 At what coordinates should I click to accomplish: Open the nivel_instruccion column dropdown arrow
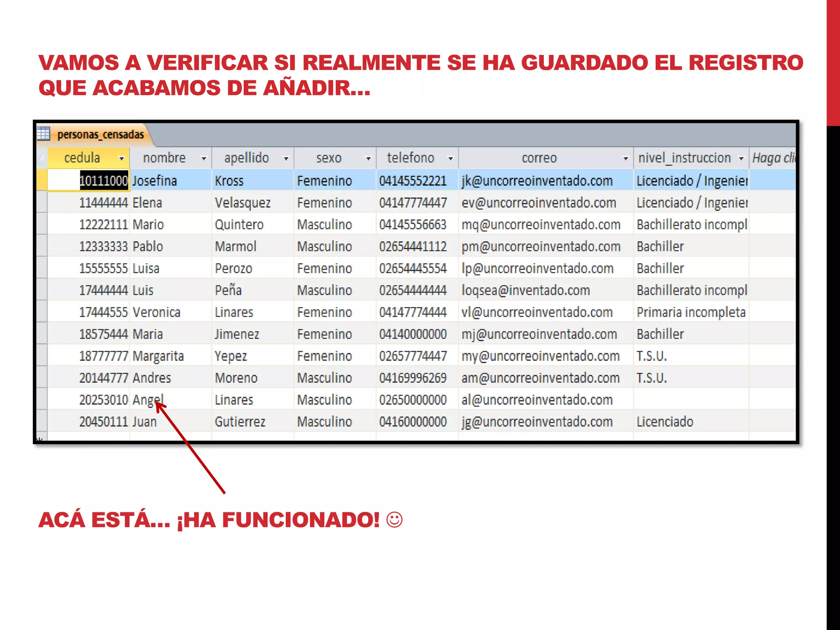point(741,158)
